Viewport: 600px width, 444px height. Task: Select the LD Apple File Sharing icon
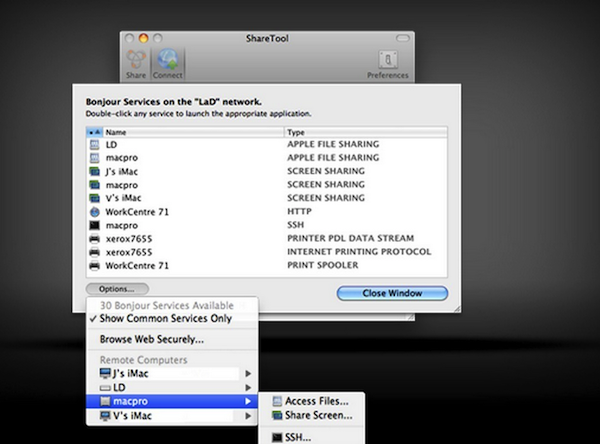[x=94, y=145]
